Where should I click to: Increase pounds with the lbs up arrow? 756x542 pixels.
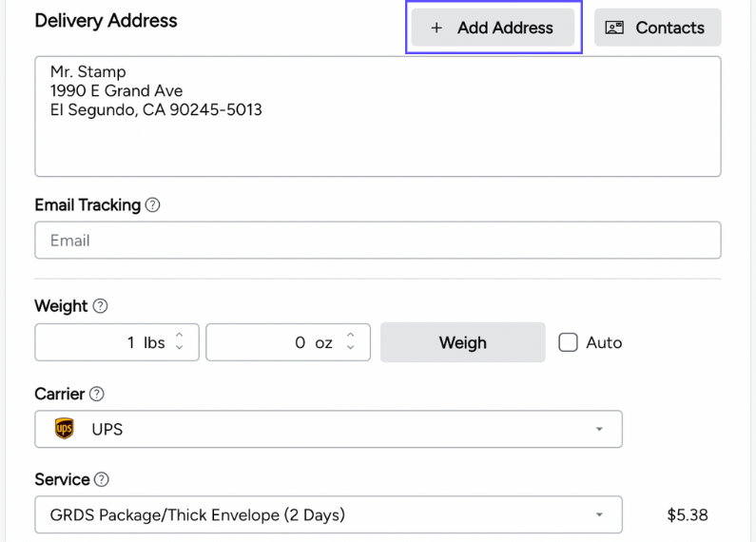tap(181, 337)
